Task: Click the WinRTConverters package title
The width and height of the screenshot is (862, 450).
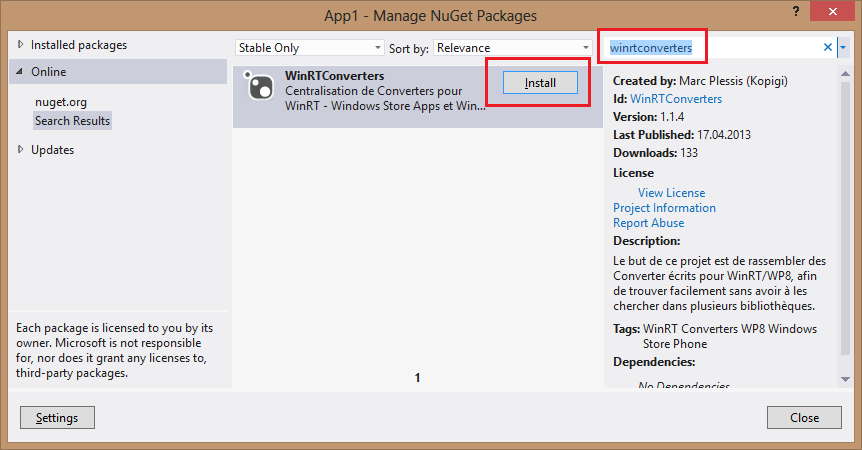Action: [334, 76]
